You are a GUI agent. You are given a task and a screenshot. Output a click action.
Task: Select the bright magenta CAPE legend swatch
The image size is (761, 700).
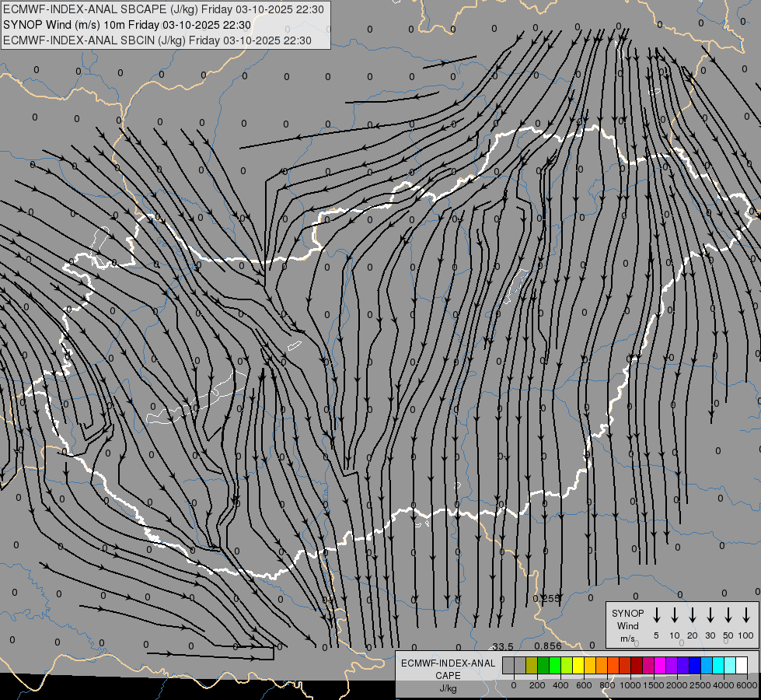(660, 665)
